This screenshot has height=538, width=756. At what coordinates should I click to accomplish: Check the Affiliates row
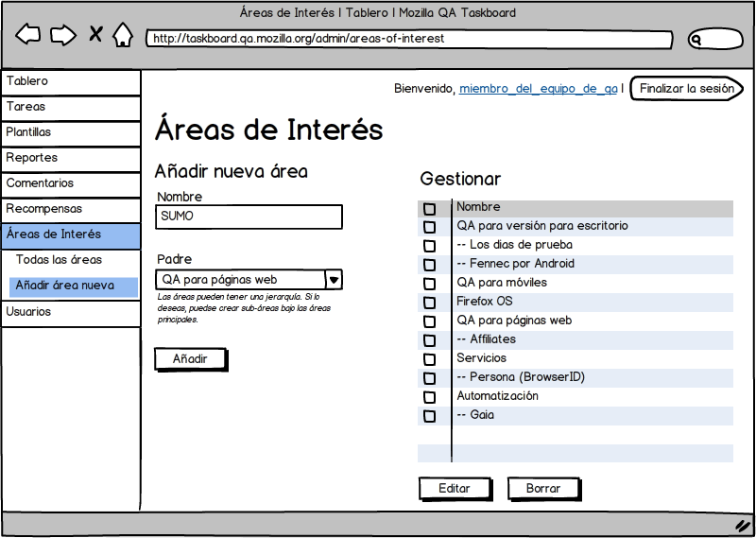tap(429, 340)
